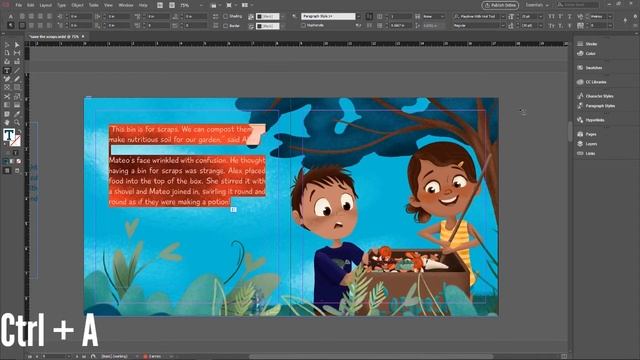Open the File menu
The width and height of the screenshot is (640, 360).
pos(19,5)
